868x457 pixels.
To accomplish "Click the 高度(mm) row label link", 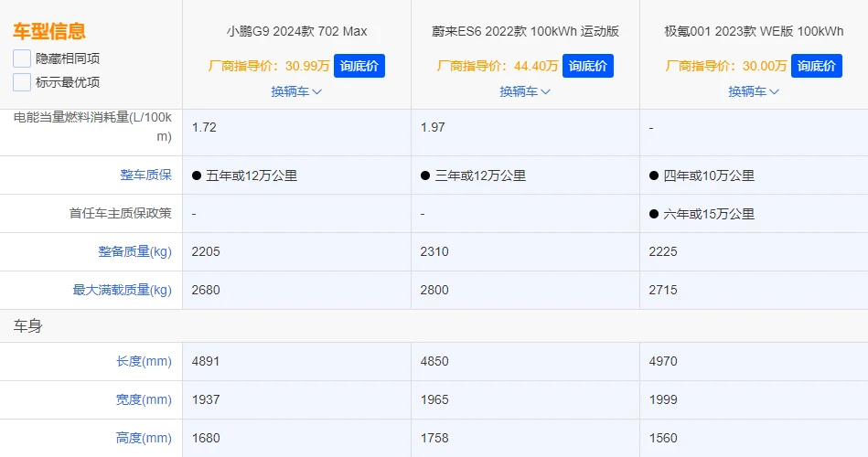I will pos(144,438).
